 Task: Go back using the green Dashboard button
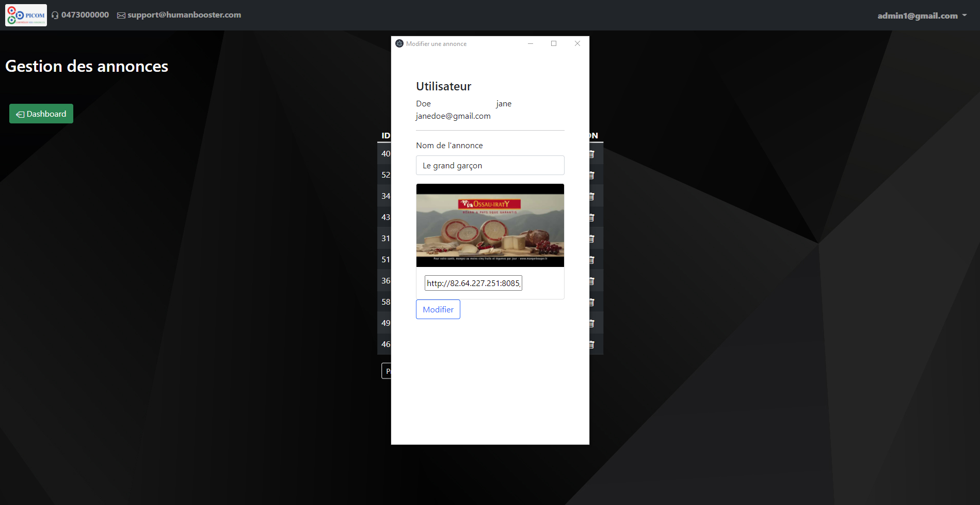(x=41, y=114)
